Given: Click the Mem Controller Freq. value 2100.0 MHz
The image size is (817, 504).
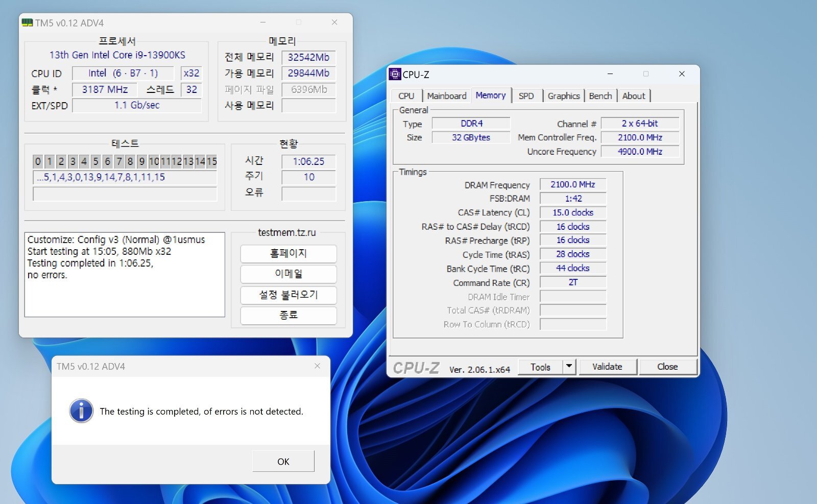Looking at the screenshot, I should tap(640, 137).
